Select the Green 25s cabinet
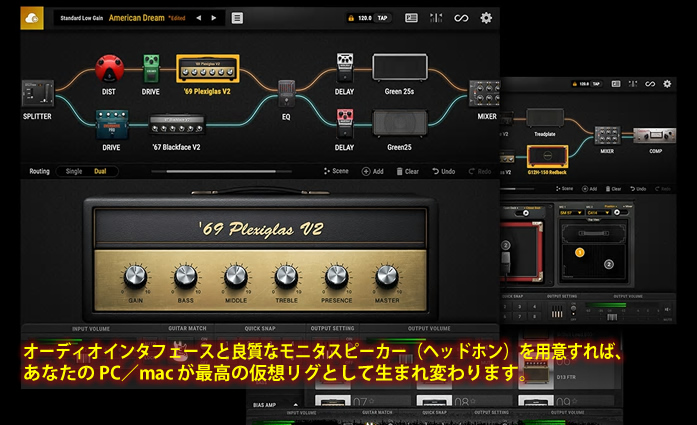 click(x=400, y=67)
